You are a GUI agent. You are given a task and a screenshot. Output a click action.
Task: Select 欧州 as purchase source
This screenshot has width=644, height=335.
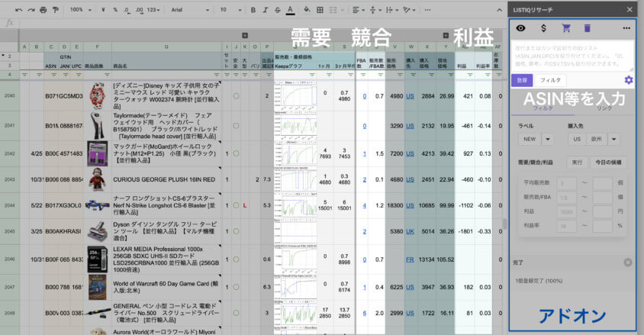[597, 139]
